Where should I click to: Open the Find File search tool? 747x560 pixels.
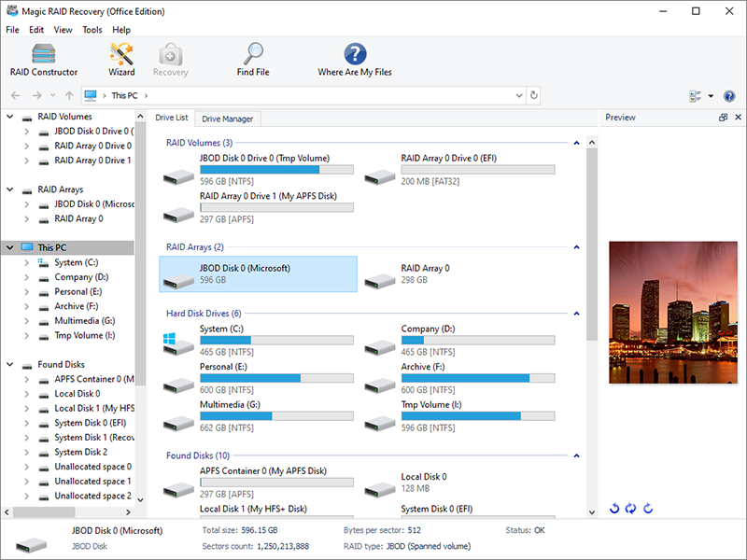(x=253, y=60)
